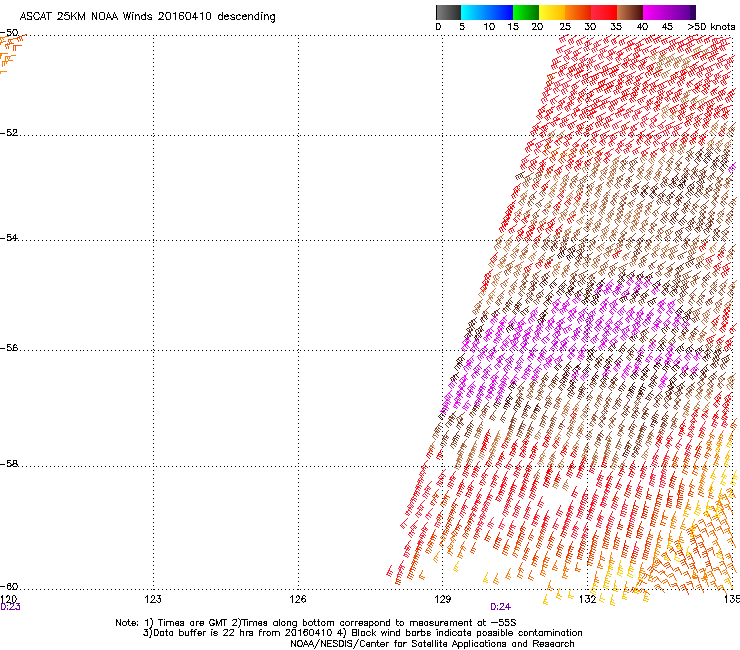Image resolution: width=740 pixels, height=650 pixels.
Task: Click the legend label '10' knots
Action: (x=489, y=27)
